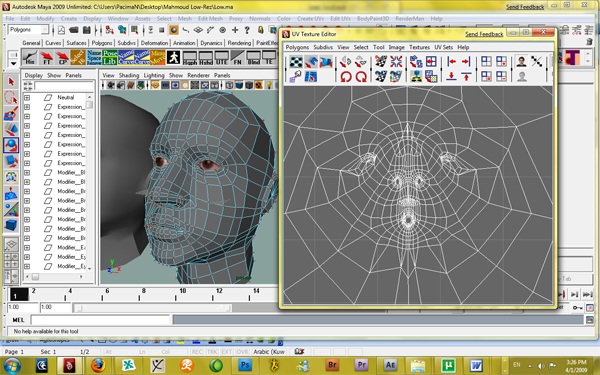
Task: Open Subdivs menu in UV Texture Editor
Action: click(323, 47)
